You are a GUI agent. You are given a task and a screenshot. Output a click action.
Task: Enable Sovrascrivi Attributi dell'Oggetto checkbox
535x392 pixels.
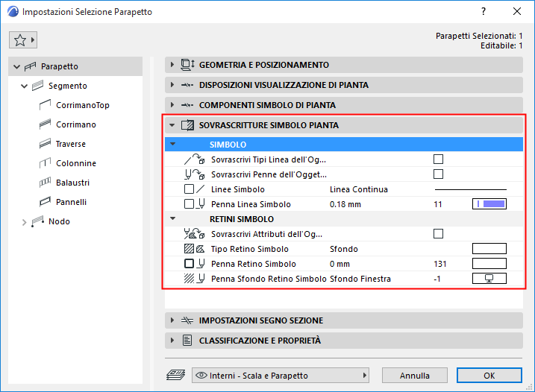click(438, 234)
